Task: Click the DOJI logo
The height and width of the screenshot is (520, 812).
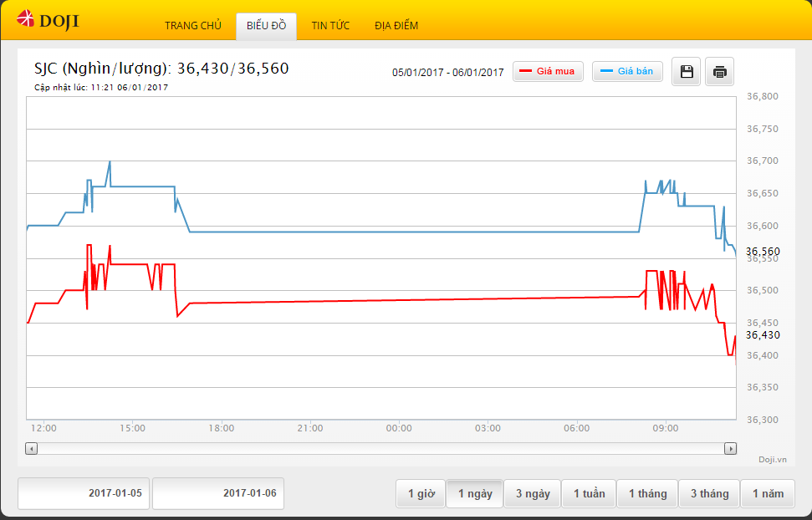Action: point(48,20)
